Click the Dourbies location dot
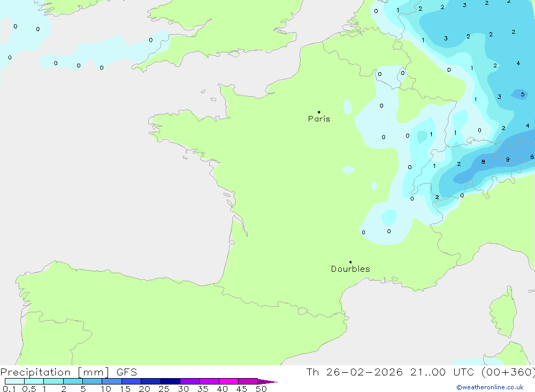Screen dimensions: 535x392 click(x=350, y=262)
